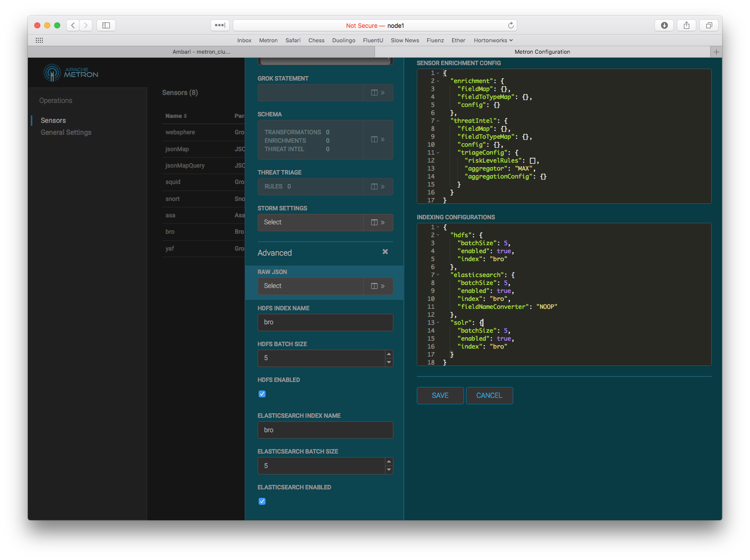750x560 pixels.
Task: Open the Schema expand pane icon
Action: pyautogui.click(x=378, y=140)
